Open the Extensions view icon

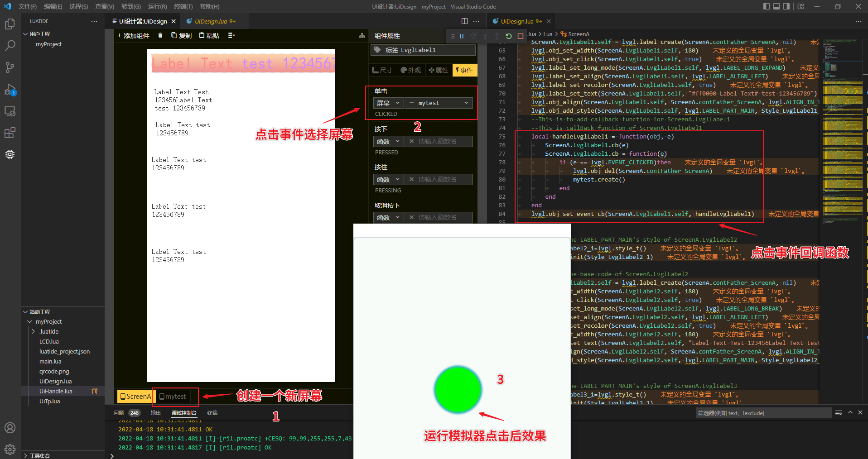pyautogui.click(x=10, y=133)
